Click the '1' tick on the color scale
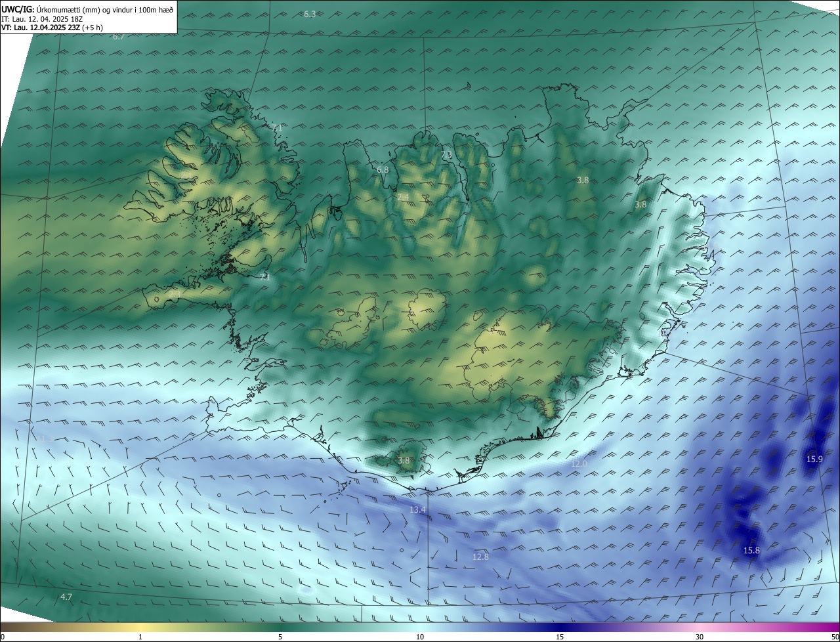Viewport: 840px width, 642px height. coord(140,637)
